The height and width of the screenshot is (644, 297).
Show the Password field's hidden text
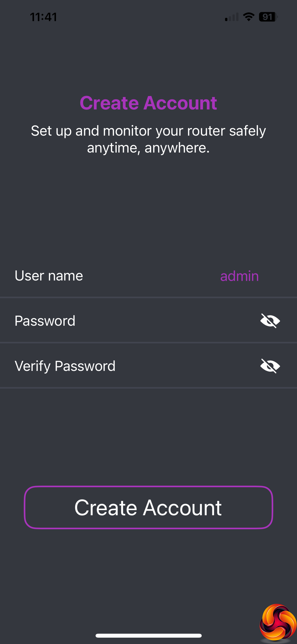click(x=270, y=321)
